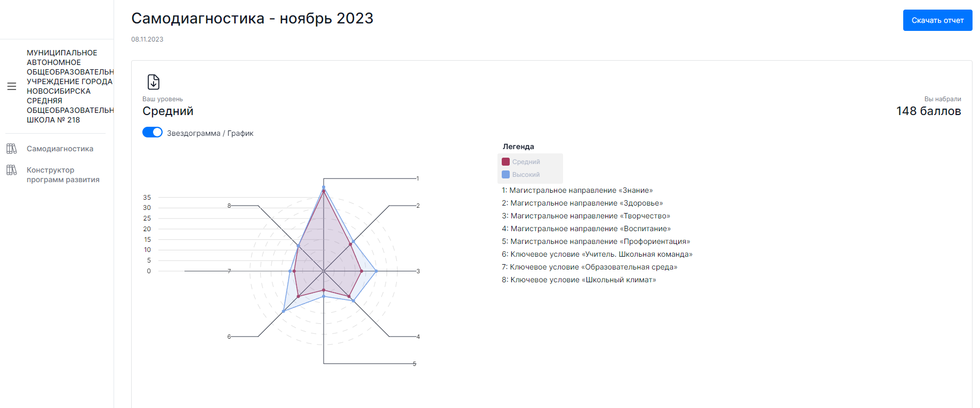
Task: Click the blue Высокий legend color swatch
Action: coord(505,174)
